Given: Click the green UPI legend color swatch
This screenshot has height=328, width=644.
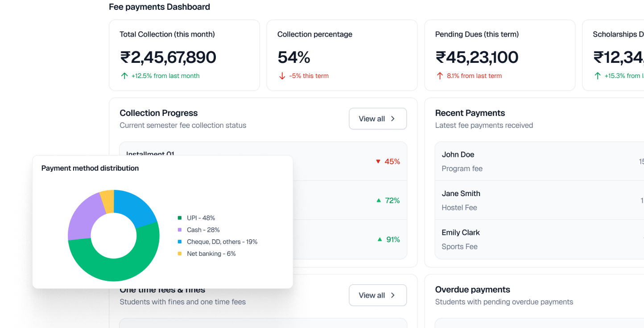Looking at the screenshot, I should tap(179, 217).
